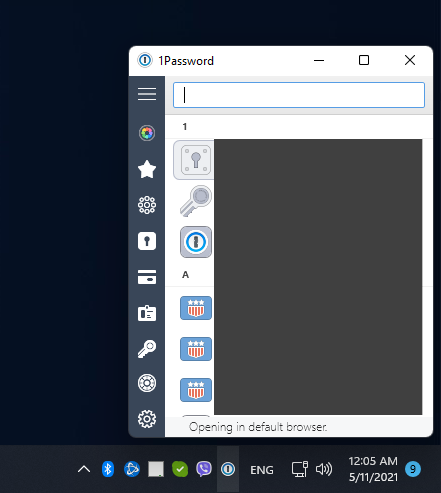Viewport: 441px width, 493px height.
Task: Show the Logins keyhole category
Action: 147,241
